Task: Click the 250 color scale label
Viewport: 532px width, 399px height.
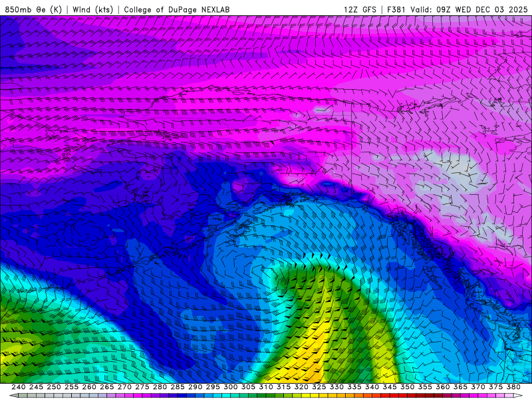Action: (54, 387)
